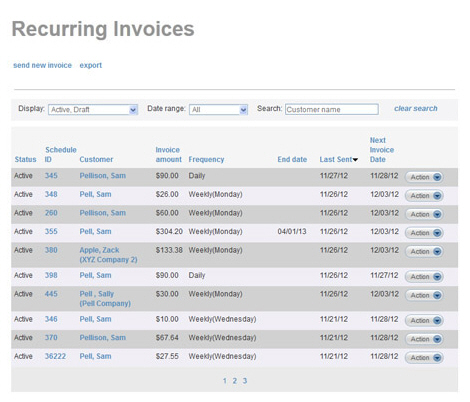Screen dimensions: 470x402
Task: Sort by End date column header
Action: point(292,160)
